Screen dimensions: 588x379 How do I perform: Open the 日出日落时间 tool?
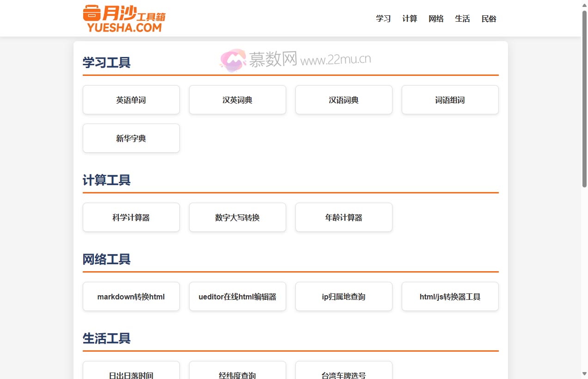pos(131,374)
